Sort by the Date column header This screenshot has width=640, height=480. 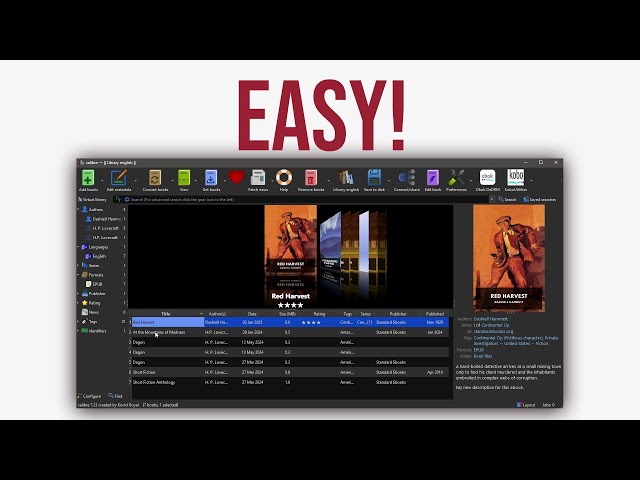[252, 314]
